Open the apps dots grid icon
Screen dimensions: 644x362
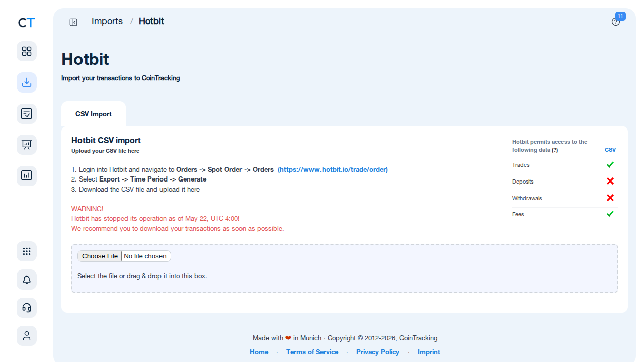coord(27,251)
